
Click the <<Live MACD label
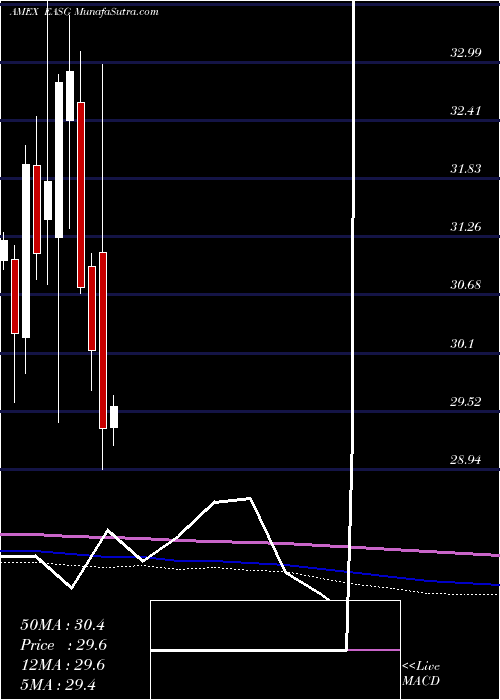[421, 674]
